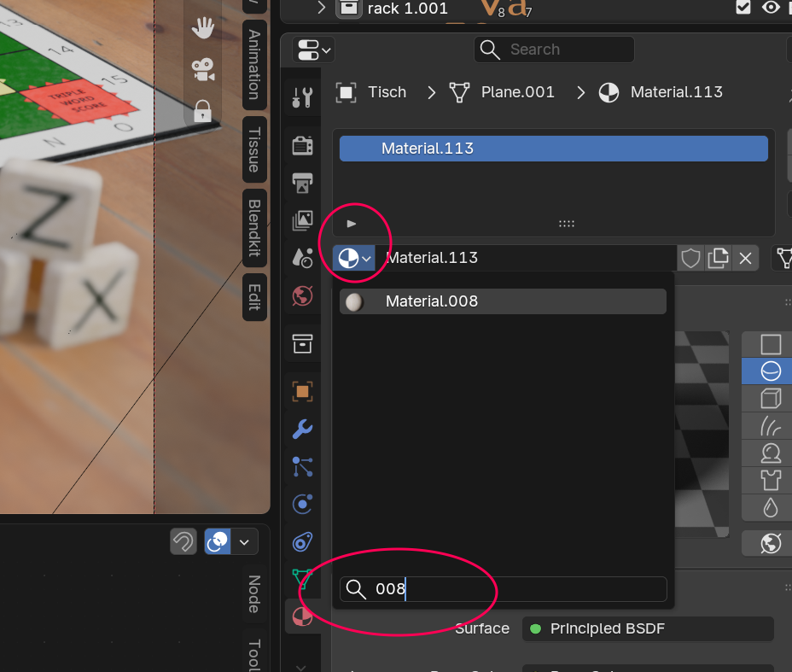Viewport: 792px width, 672px height.
Task: Expand the material slot list triangle
Action: click(x=352, y=224)
